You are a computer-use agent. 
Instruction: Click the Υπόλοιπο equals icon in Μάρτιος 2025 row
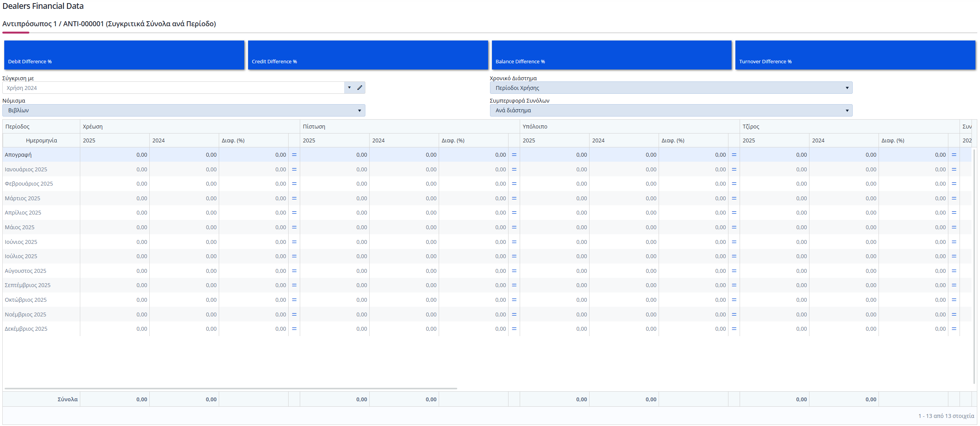[734, 198]
